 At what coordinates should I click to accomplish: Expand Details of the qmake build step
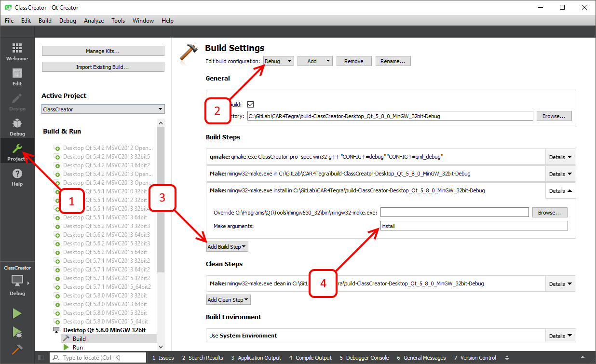(x=560, y=157)
